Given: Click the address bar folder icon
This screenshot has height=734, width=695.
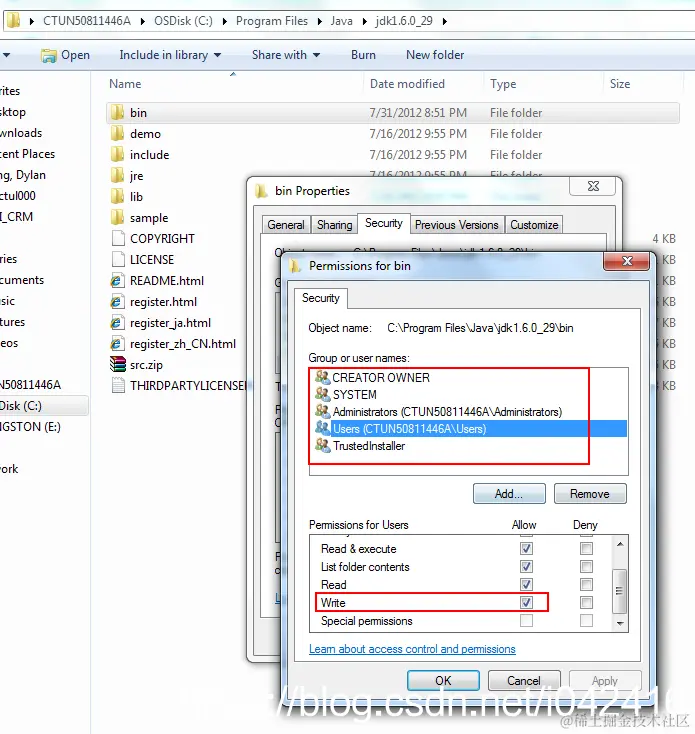Looking at the screenshot, I should pos(13,21).
